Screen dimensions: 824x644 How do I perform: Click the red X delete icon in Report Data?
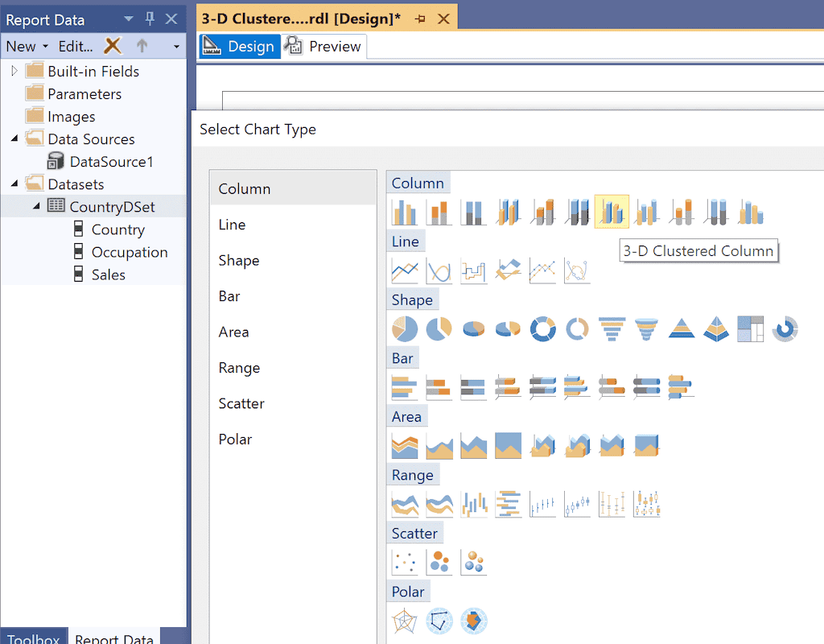113,46
